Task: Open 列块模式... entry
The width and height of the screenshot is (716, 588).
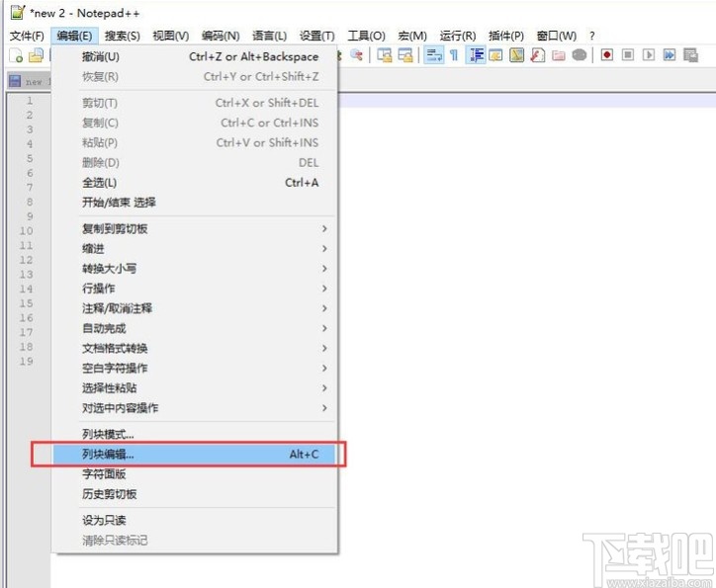Action: click(195, 434)
